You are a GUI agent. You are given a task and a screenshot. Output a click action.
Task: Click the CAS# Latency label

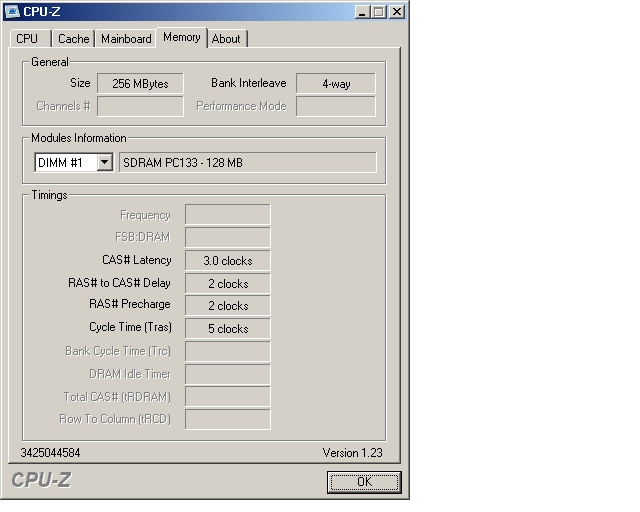137,260
